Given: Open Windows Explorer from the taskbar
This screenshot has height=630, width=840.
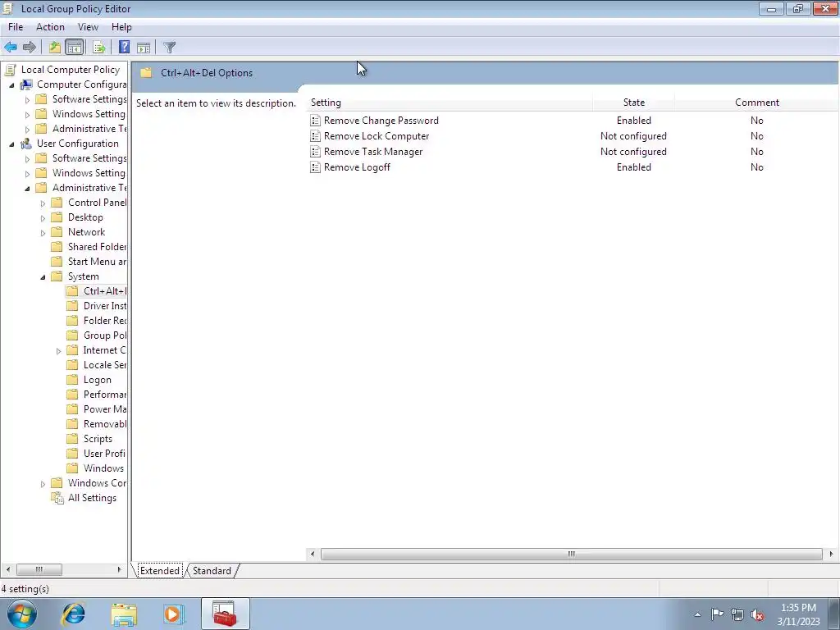Looking at the screenshot, I should point(125,614).
